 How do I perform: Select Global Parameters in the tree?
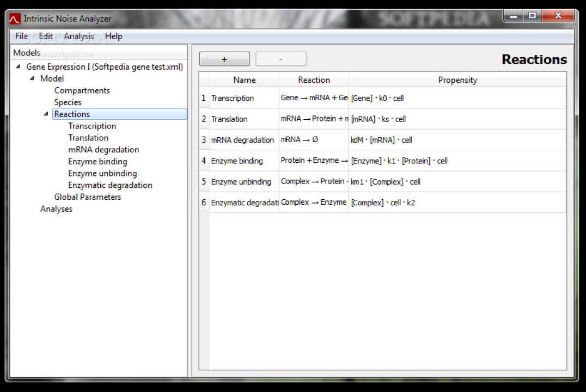pyautogui.click(x=87, y=197)
